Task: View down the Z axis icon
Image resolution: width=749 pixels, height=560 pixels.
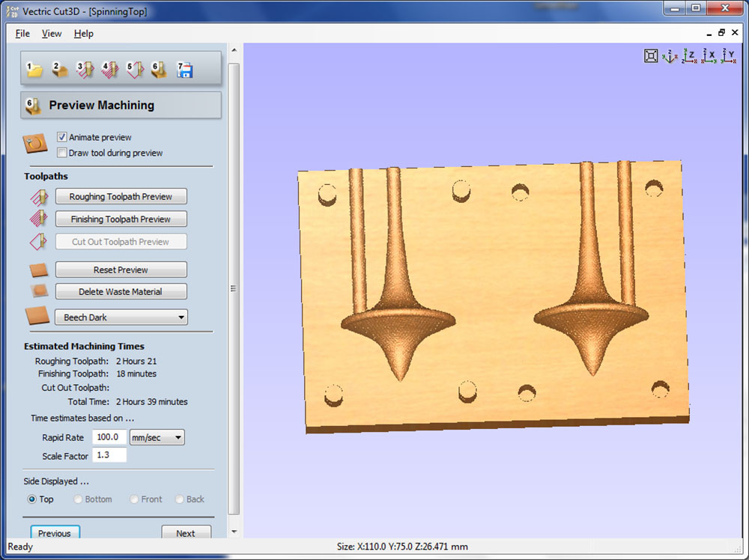Action: pyautogui.click(x=689, y=56)
